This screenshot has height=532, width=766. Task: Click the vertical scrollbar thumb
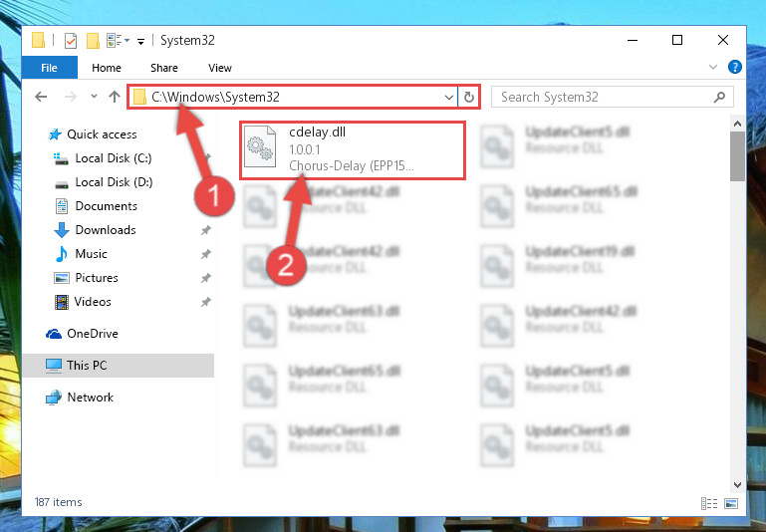(x=737, y=156)
